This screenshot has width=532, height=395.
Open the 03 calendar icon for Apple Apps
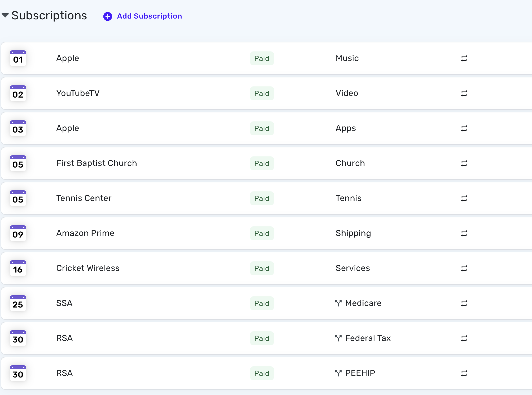pos(18,128)
